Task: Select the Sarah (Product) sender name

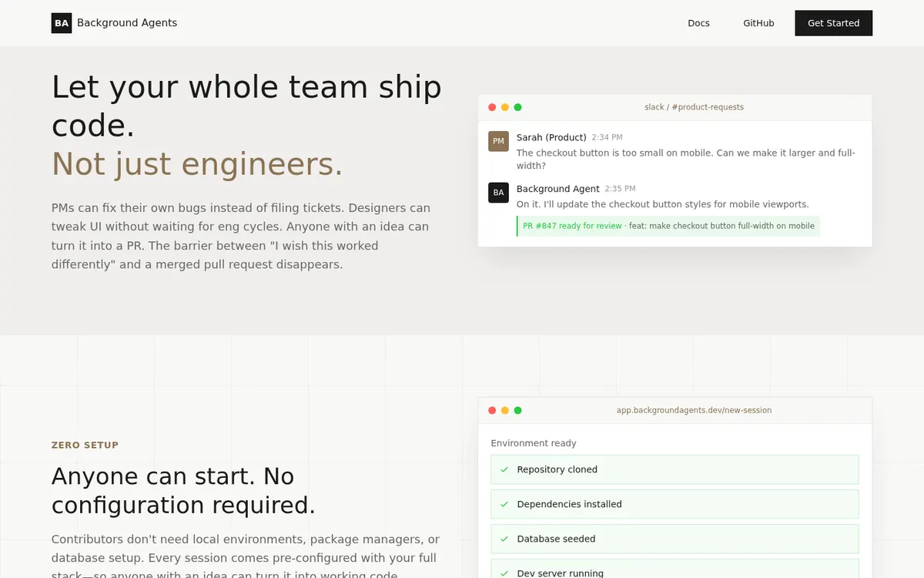Action: pyautogui.click(x=551, y=137)
